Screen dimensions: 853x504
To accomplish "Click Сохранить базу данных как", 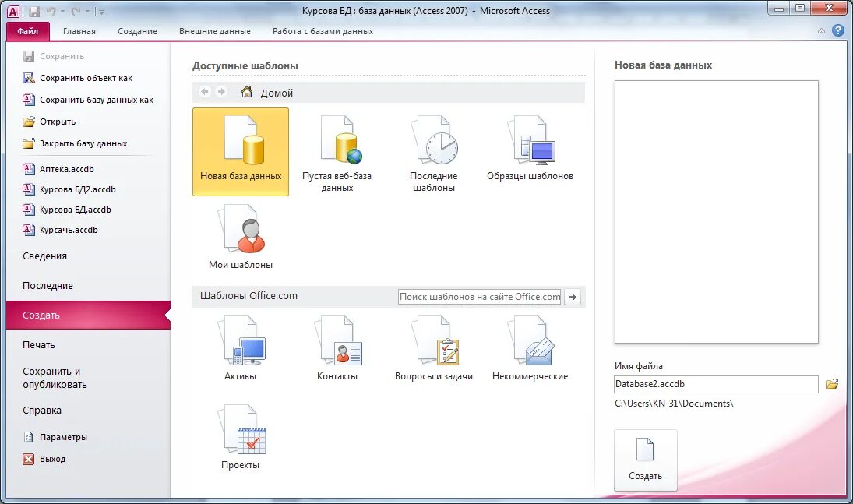I will click(x=88, y=100).
